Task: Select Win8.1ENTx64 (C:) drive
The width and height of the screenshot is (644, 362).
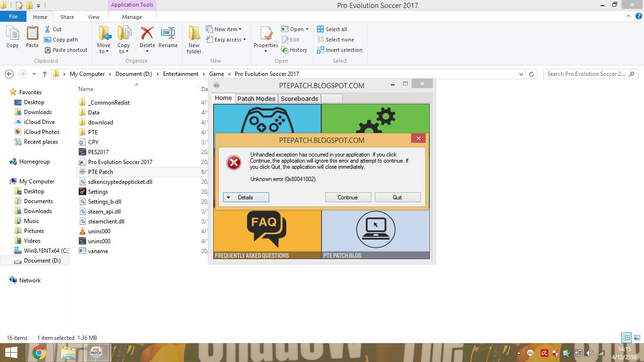Action: pos(46,251)
